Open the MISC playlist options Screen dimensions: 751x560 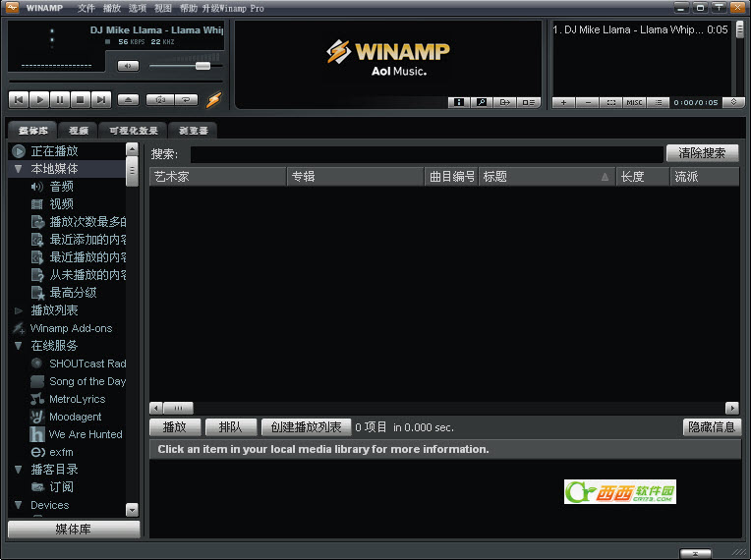point(635,102)
